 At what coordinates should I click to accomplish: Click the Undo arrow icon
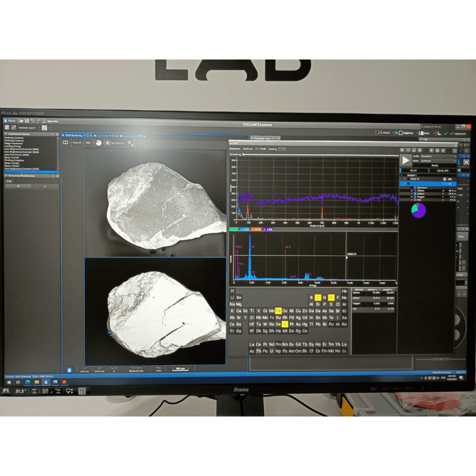point(32,121)
